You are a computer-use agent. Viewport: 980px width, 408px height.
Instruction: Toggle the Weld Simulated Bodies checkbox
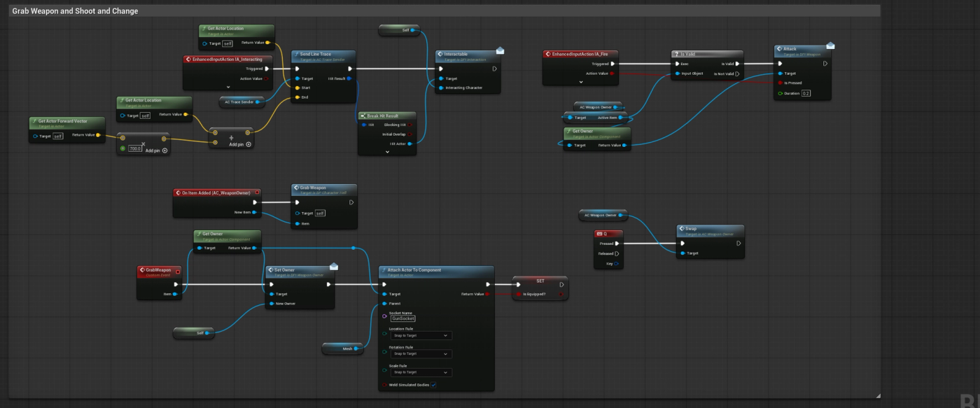click(433, 384)
